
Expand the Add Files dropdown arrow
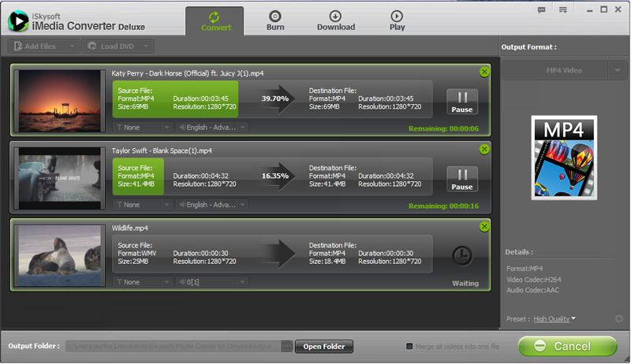click(x=73, y=46)
